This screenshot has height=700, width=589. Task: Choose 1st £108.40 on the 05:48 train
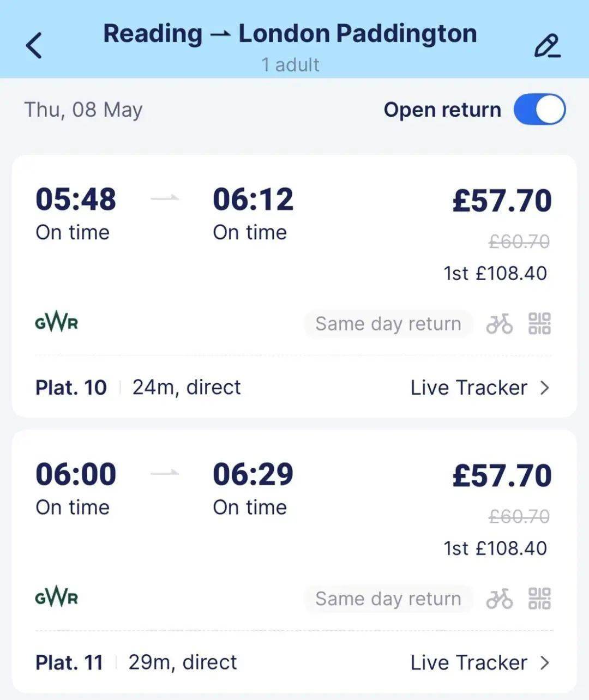pos(495,273)
